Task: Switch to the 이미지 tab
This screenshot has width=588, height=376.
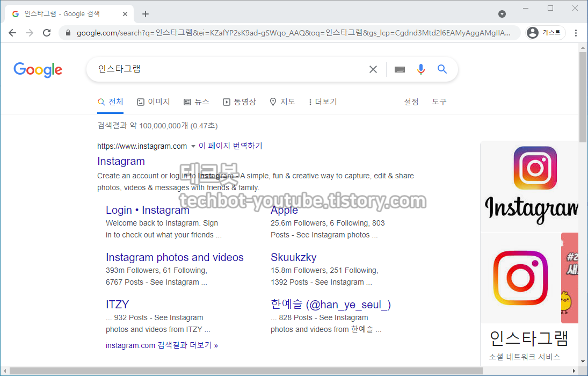Action: (154, 102)
